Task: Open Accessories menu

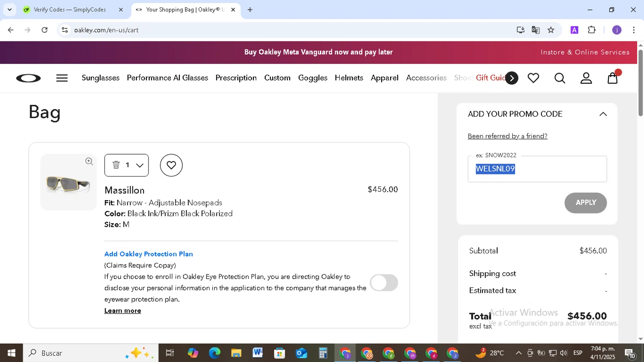Action: 426,78
